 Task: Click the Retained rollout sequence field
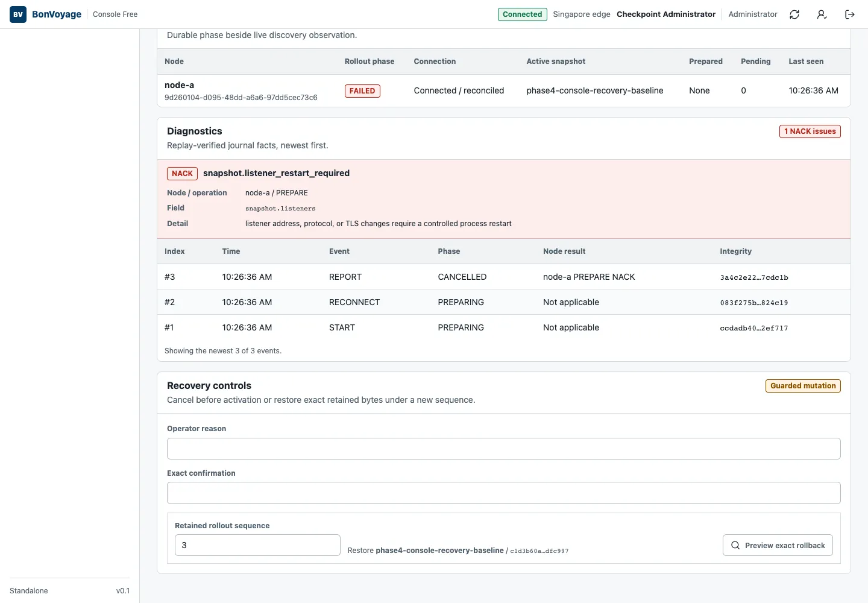point(257,545)
